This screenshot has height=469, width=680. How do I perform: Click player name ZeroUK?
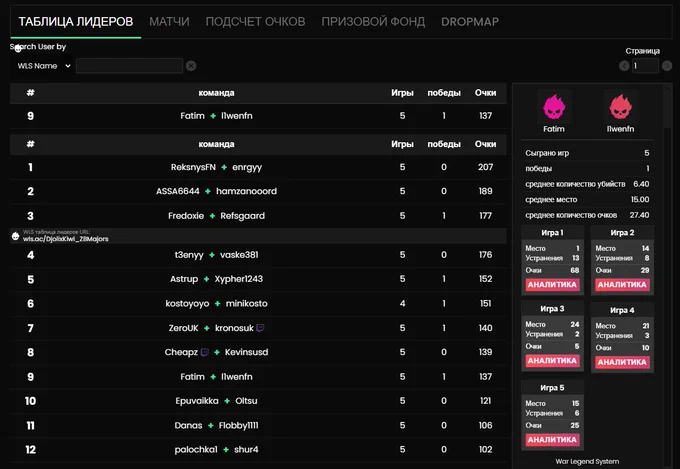(x=183, y=328)
